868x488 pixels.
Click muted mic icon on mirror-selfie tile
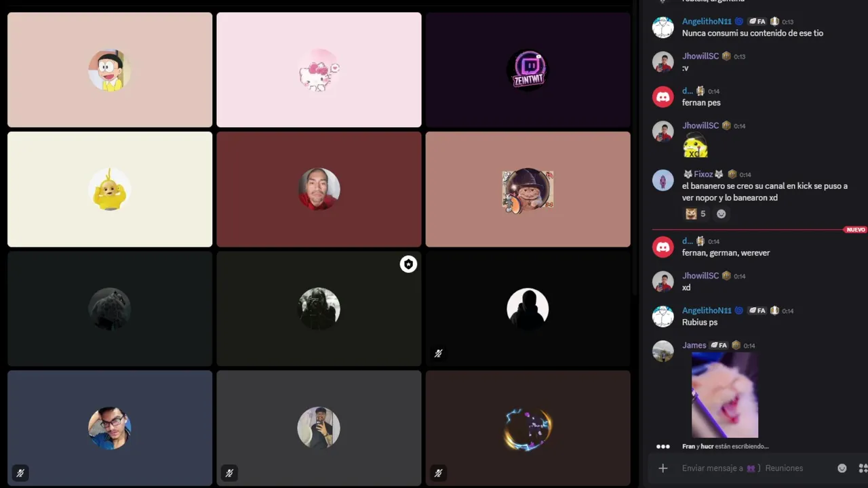(x=229, y=473)
